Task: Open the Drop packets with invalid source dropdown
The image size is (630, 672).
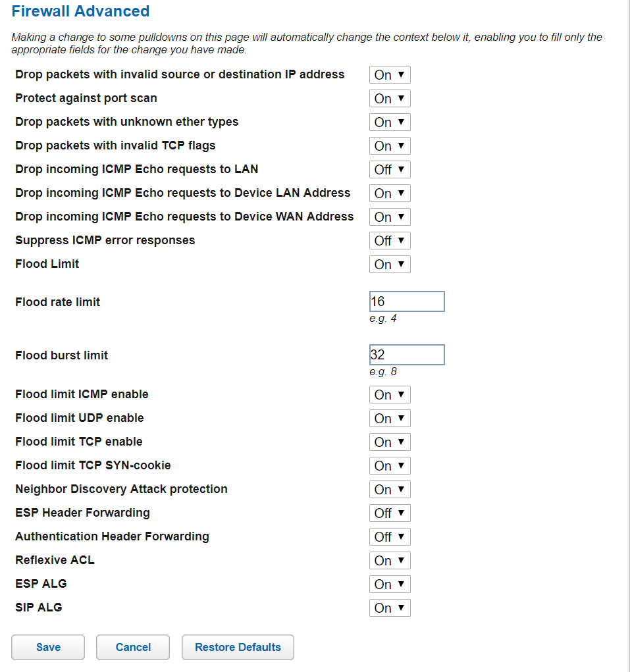Action: click(x=389, y=74)
